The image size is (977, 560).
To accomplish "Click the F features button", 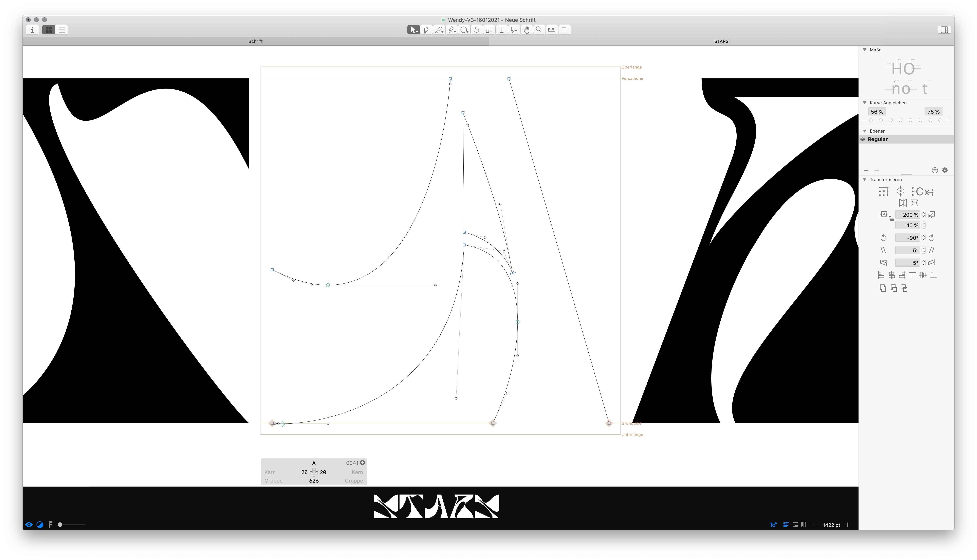I will coord(50,525).
